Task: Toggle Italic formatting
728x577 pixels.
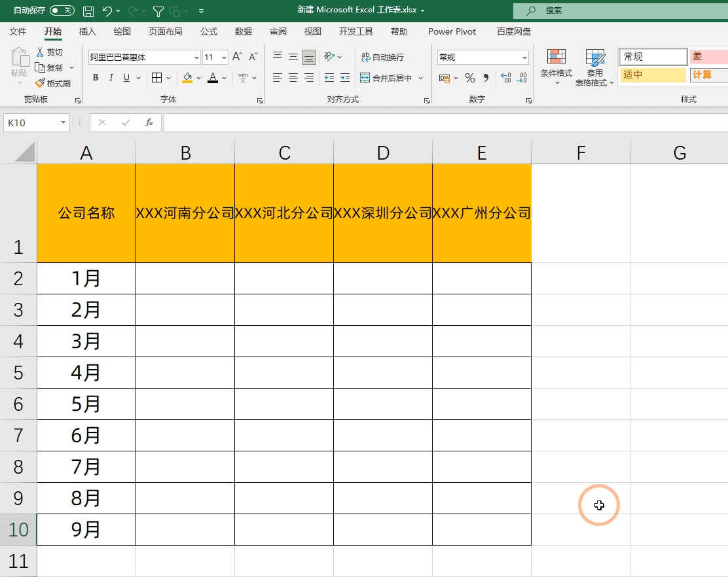Action: coord(111,77)
